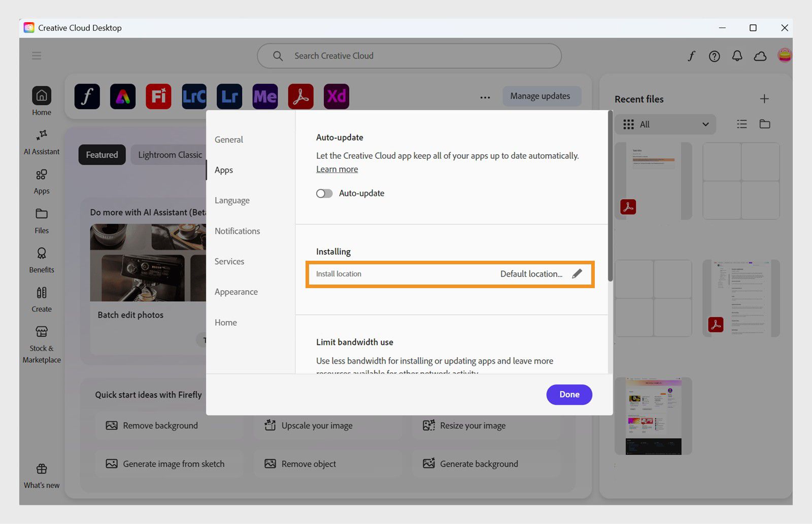Open the recent files folder icon

(x=765, y=124)
